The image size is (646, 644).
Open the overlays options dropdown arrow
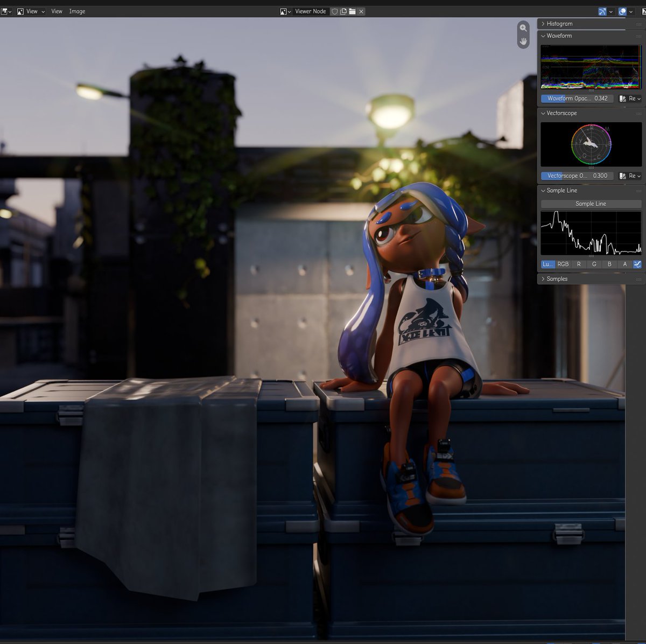pos(631,11)
